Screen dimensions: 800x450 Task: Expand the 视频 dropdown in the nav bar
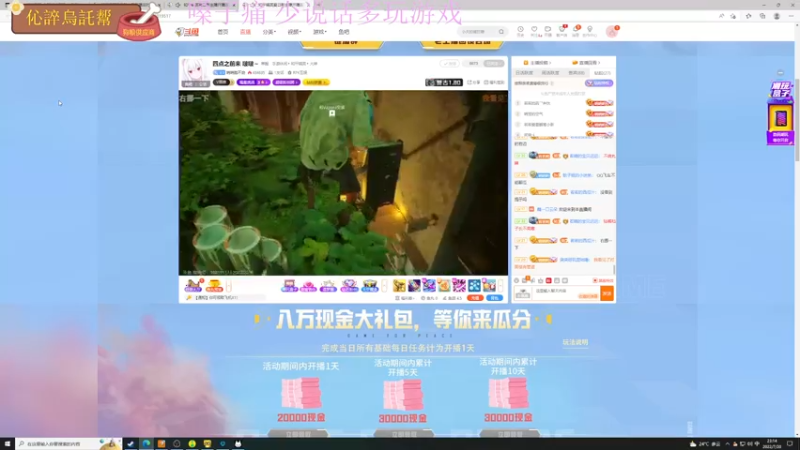click(x=294, y=32)
